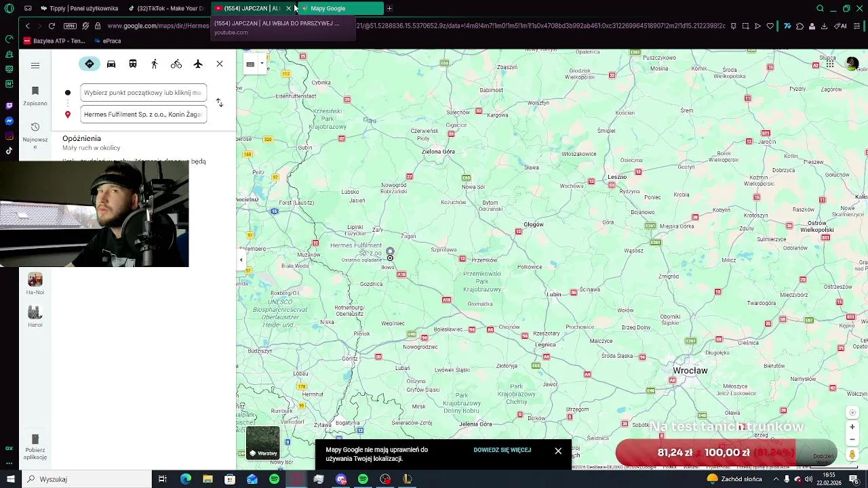Screen dimensions: 868x488
Task: Open browser easy setup menu
Action: point(859,26)
